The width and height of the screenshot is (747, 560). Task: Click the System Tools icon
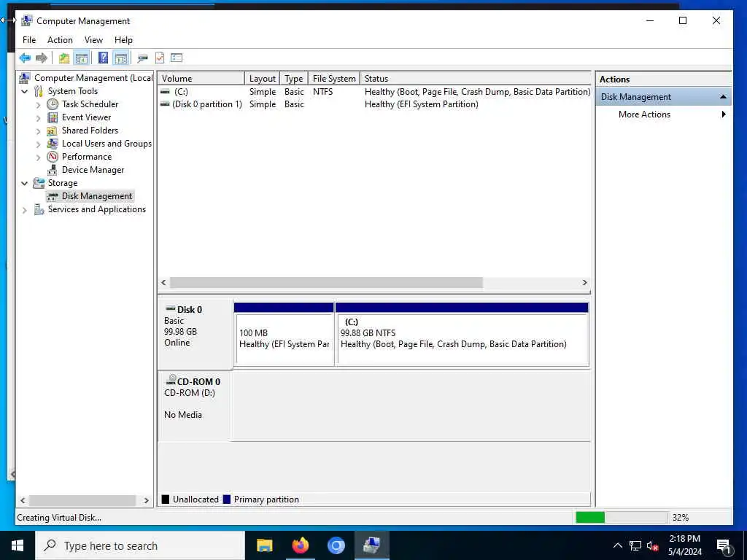39,91
